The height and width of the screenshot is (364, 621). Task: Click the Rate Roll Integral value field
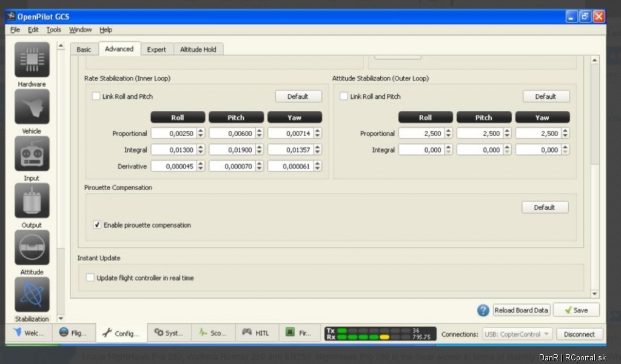pos(178,150)
